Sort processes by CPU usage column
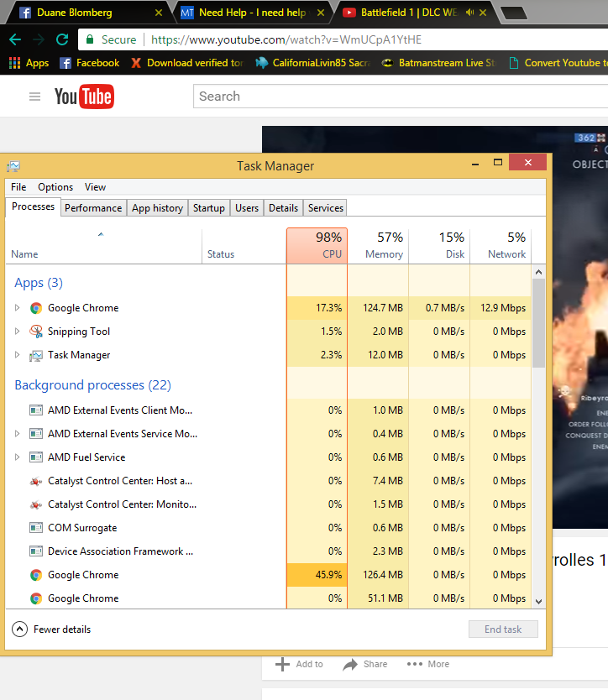Image resolution: width=608 pixels, height=700 pixels. (317, 246)
